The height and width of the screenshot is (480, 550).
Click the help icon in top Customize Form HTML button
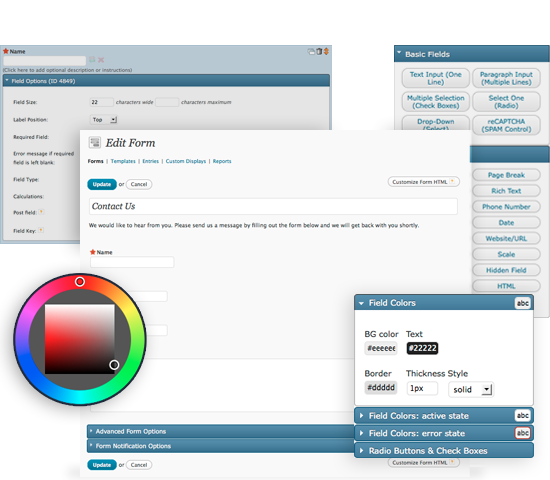pyautogui.click(x=452, y=181)
